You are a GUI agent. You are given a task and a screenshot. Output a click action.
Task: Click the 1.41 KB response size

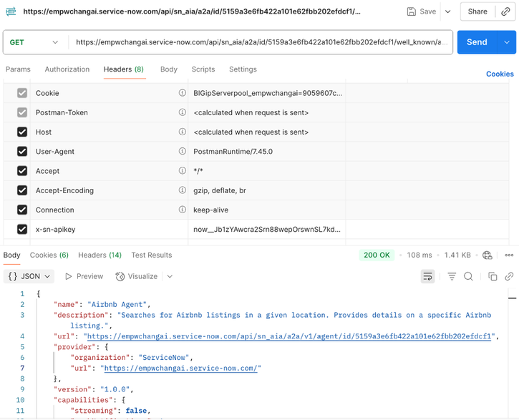tap(457, 255)
